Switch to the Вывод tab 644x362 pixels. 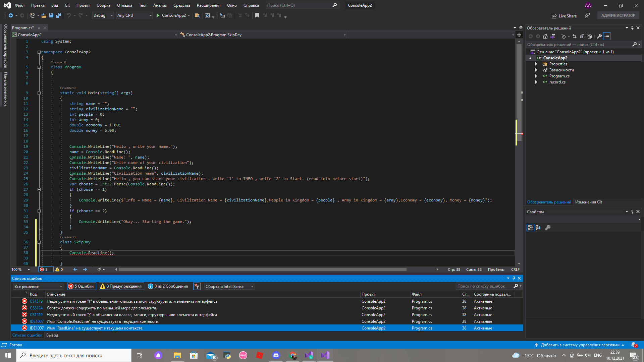tap(52, 335)
